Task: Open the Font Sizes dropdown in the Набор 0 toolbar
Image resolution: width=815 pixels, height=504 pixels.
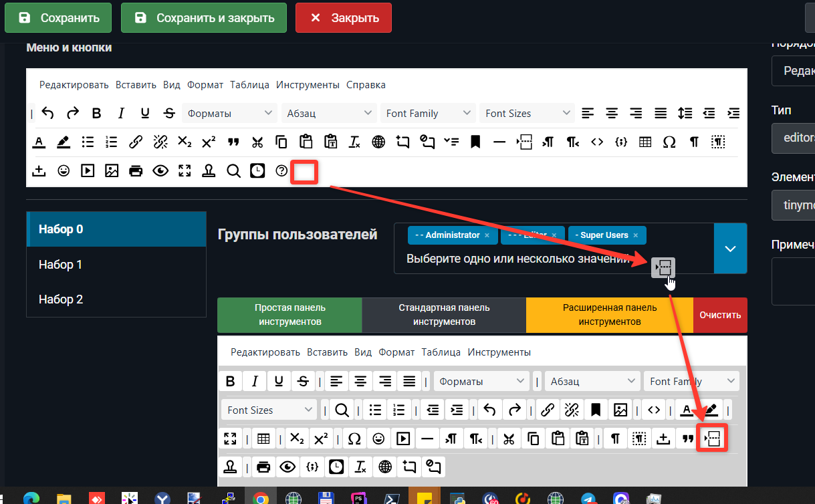Action: click(x=269, y=410)
